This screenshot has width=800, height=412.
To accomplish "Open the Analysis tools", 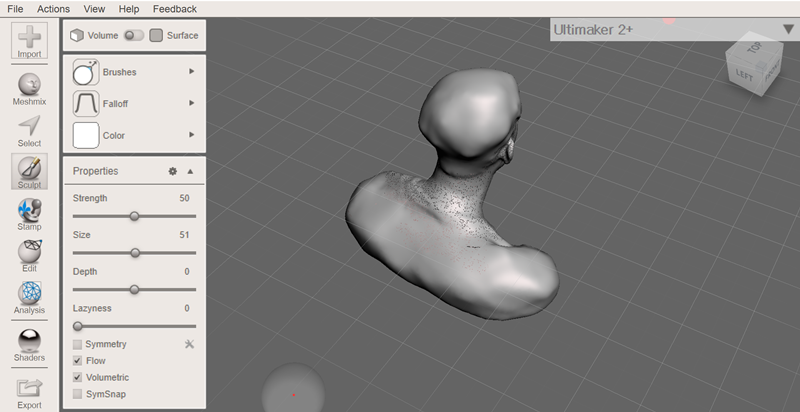I will click(30, 298).
